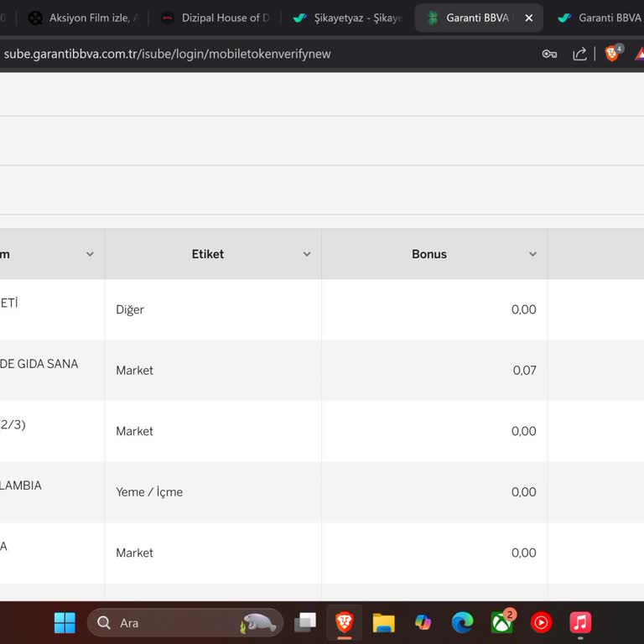Select the Diğer label cell

(x=130, y=309)
